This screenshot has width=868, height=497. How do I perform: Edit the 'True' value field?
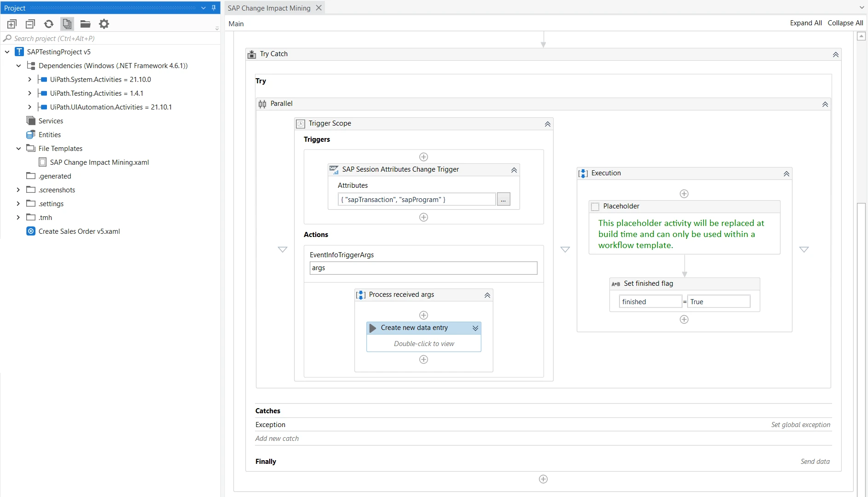[x=719, y=301]
